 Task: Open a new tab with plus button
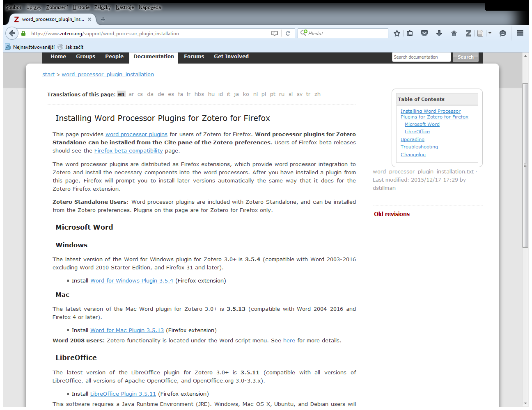click(103, 19)
